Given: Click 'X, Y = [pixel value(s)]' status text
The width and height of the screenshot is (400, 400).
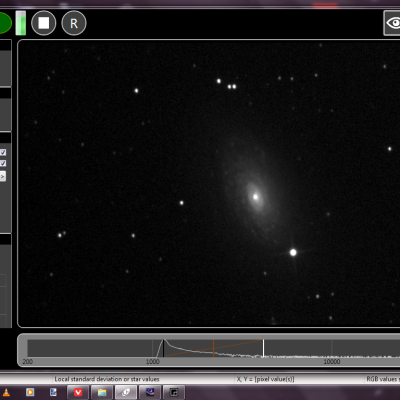Looking at the screenshot, I should 265,379.
